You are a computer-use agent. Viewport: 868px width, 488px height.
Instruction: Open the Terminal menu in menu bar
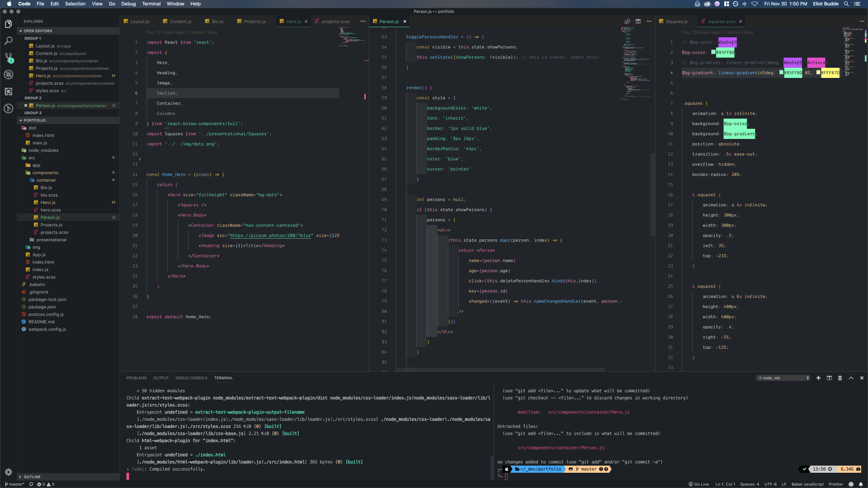tap(151, 4)
